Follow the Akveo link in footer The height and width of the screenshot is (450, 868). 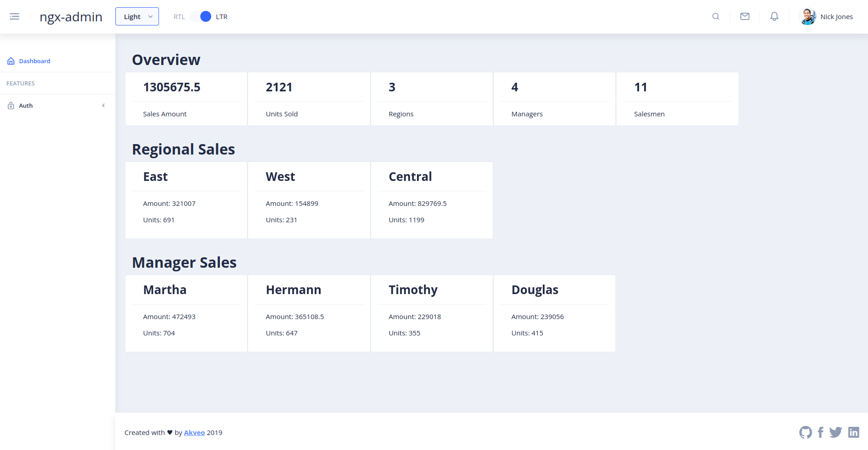[x=194, y=433]
